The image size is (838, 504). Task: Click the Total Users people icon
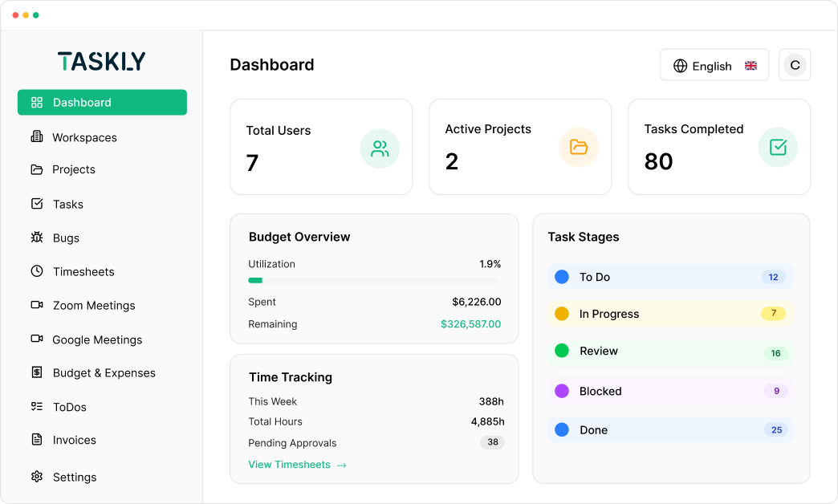point(380,148)
